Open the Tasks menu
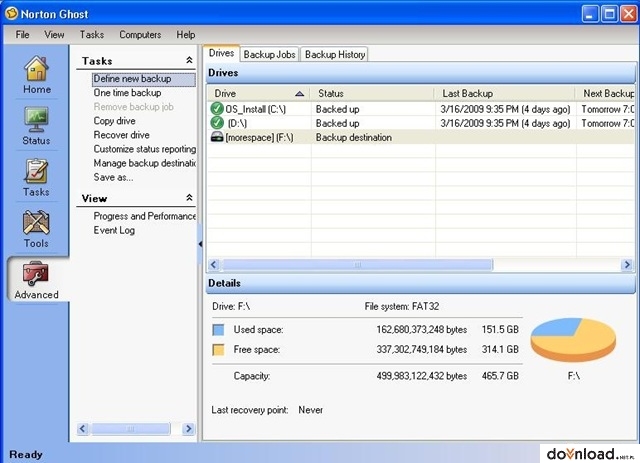The height and width of the screenshot is (463, 640). pyautogui.click(x=91, y=35)
